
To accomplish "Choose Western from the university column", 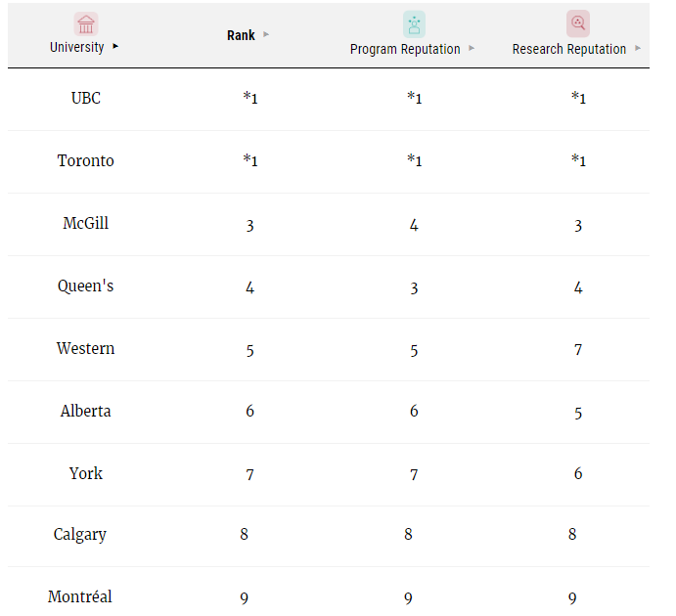I will click(x=86, y=348).
